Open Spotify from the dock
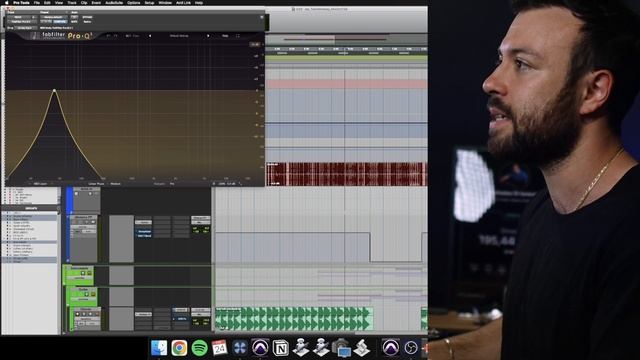This screenshot has width=640, height=360. [200, 348]
